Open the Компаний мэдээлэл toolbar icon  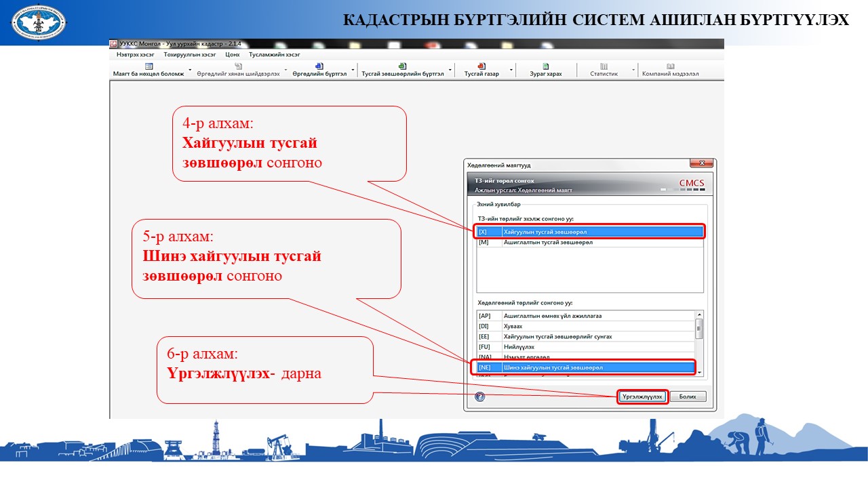tap(670, 66)
